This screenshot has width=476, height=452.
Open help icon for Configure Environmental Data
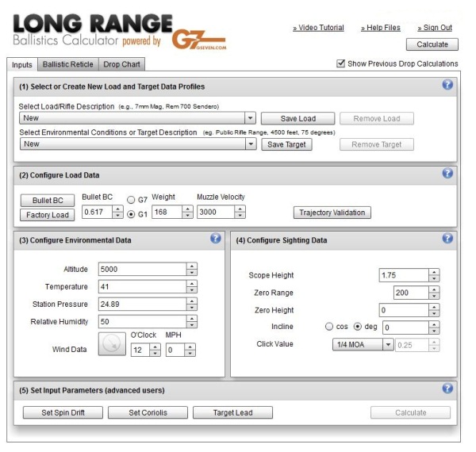pyautogui.click(x=216, y=238)
